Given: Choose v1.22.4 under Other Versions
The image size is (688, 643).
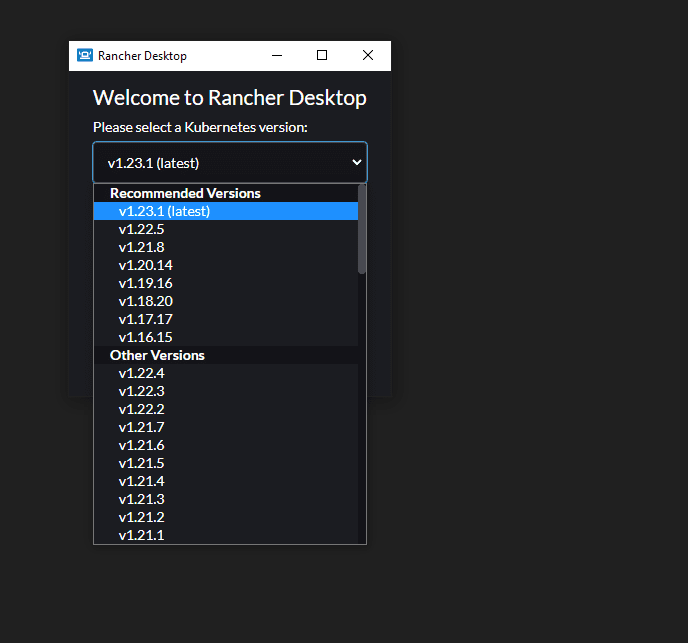Looking at the screenshot, I should [226, 373].
